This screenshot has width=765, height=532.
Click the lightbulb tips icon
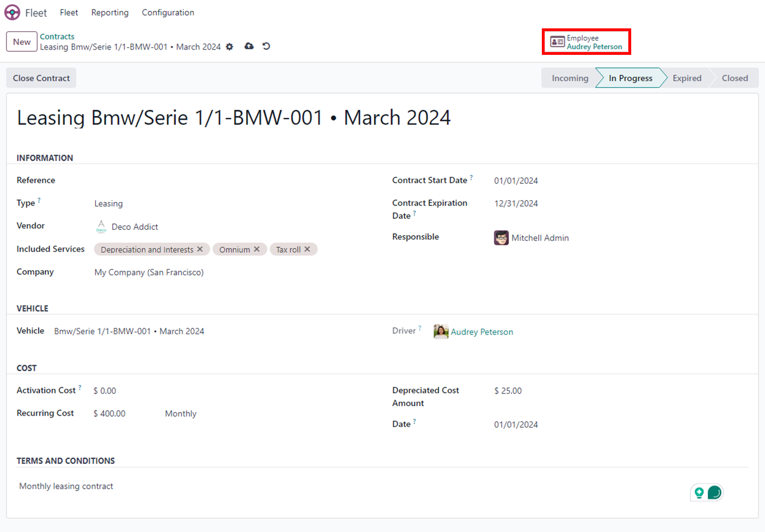click(699, 493)
